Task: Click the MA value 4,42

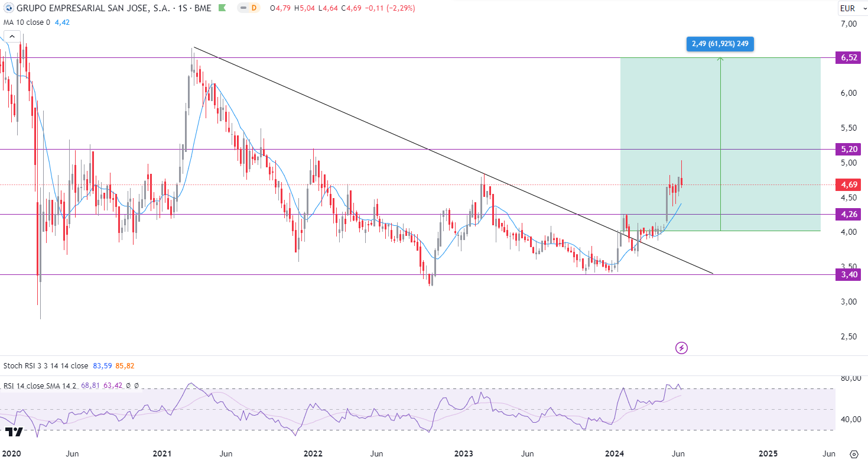Action: 62,22
